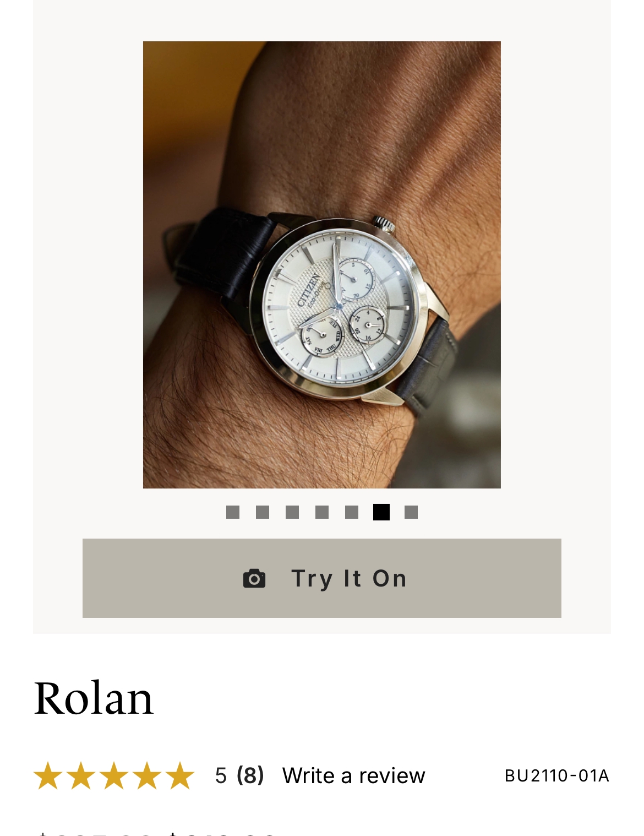This screenshot has height=836, width=644.
Task: Open the (8) reviews count
Action: tap(250, 775)
